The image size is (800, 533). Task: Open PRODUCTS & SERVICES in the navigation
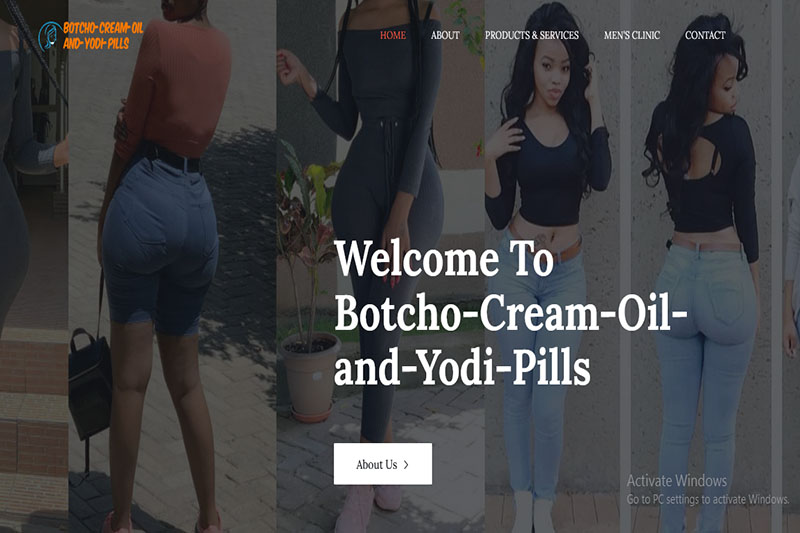pos(532,35)
